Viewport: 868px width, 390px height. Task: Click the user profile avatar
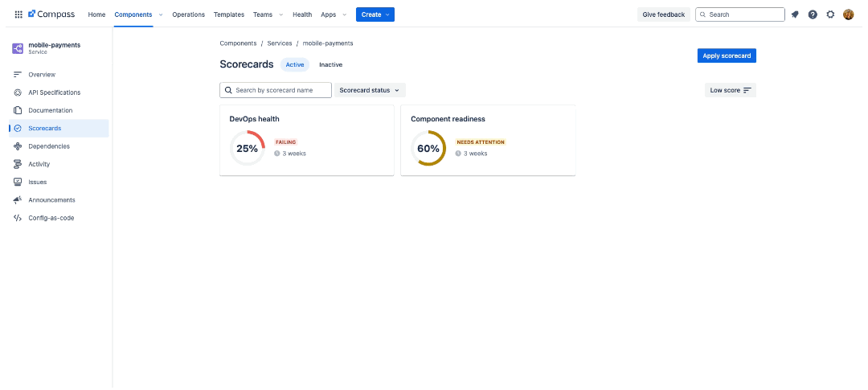pos(848,14)
